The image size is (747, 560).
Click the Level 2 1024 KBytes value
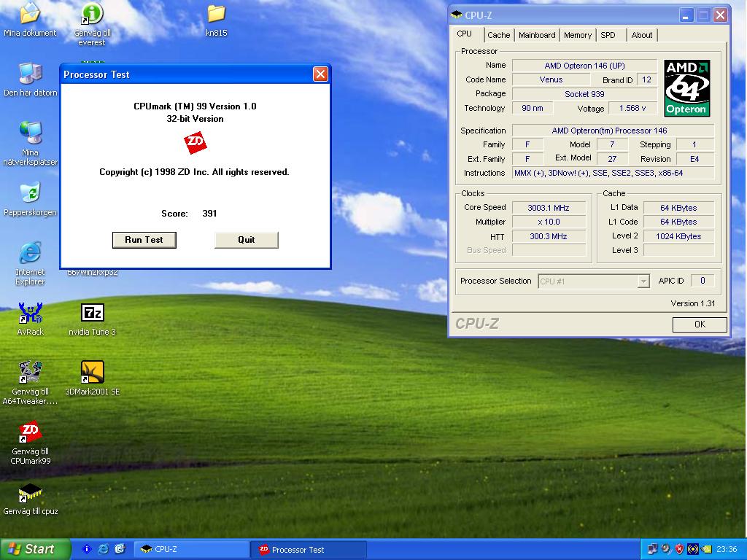click(678, 236)
